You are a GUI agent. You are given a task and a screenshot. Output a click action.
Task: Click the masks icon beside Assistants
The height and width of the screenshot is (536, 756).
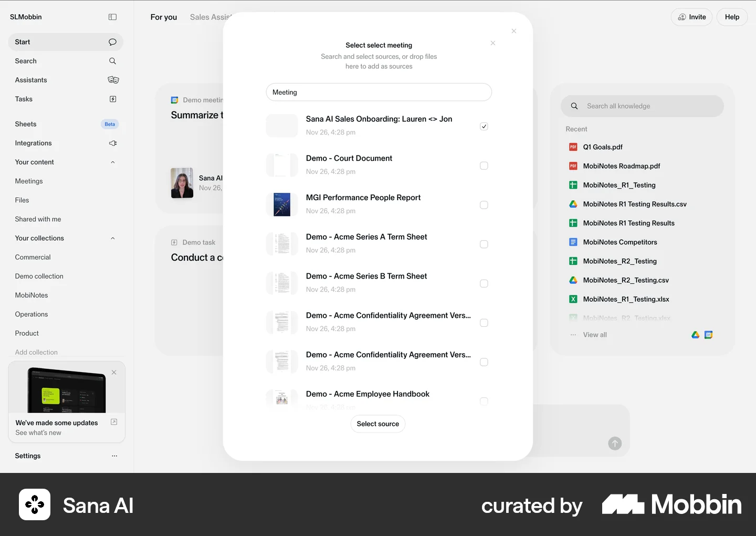pos(113,80)
